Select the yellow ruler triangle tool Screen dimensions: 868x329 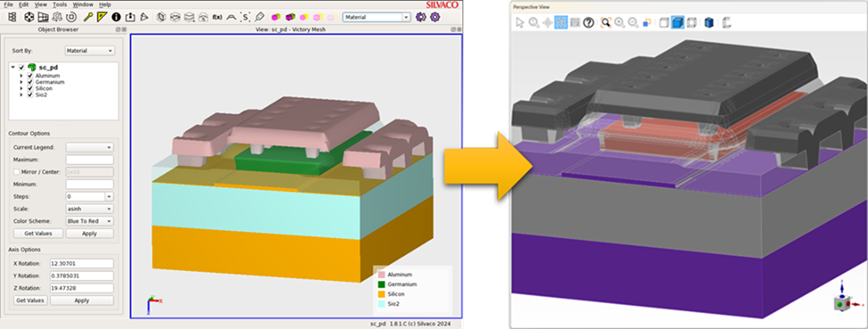pos(101,17)
